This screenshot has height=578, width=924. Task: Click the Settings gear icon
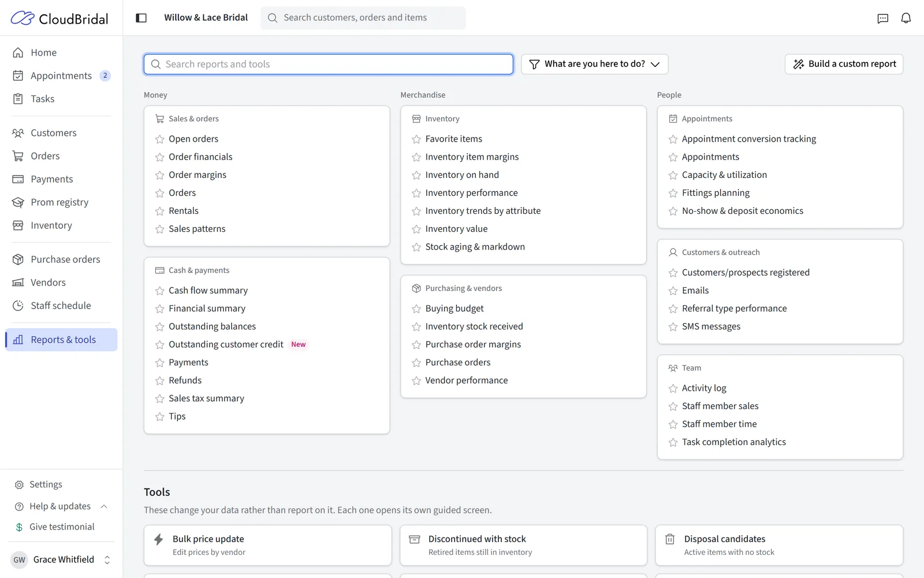click(19, 484)
